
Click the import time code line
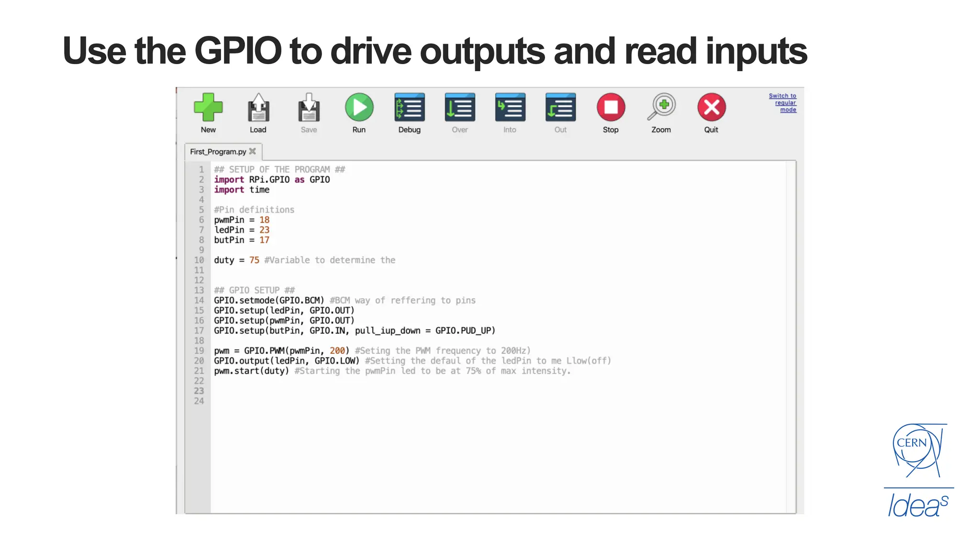pos(242,190)
